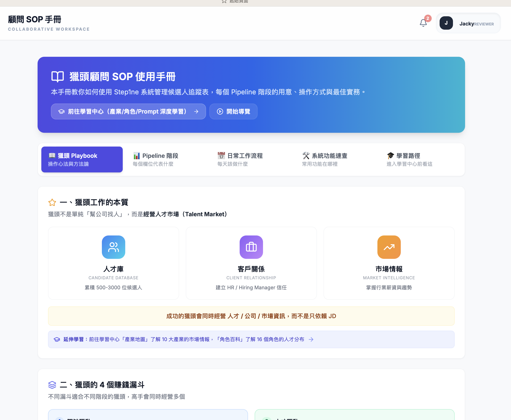Image resolution: width=511 pixels, height=420 pixels.
Task: Click the people icon on the 人才庫 card
Action: pos(113,247)
